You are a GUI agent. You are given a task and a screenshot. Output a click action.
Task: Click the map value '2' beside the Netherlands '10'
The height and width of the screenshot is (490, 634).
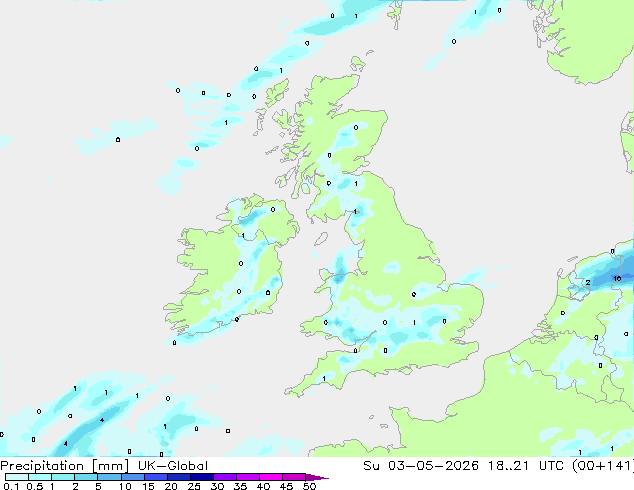[588, 283]
